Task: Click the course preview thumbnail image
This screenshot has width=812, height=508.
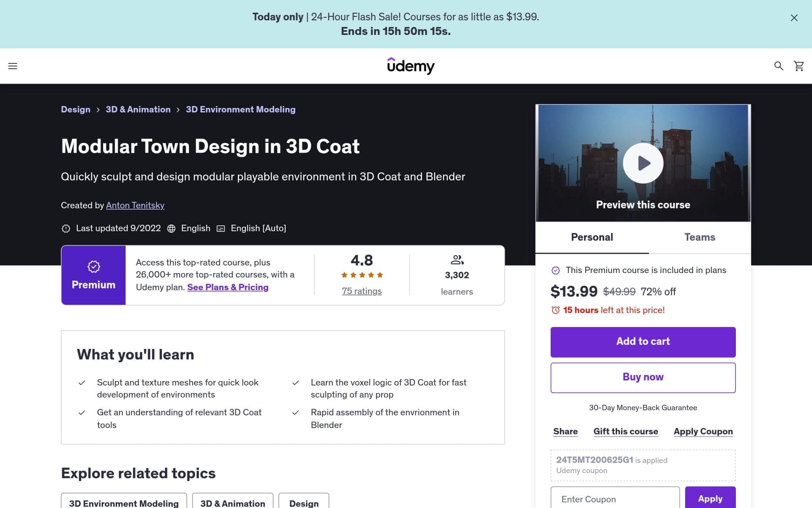Action: [643, 163]
